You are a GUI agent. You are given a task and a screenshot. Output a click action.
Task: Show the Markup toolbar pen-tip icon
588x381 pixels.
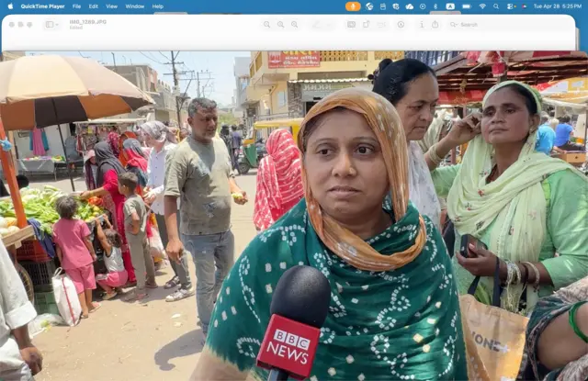click(x=401, y=24)
